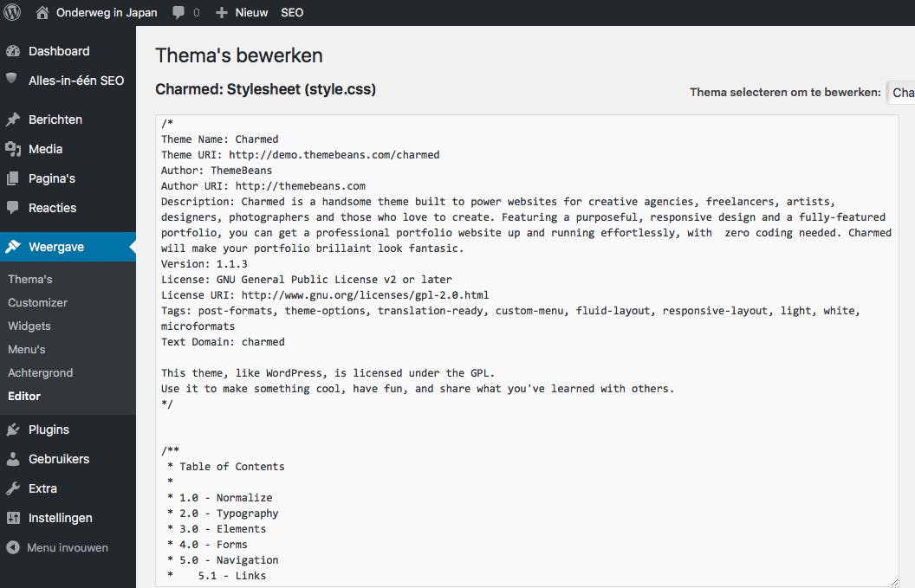
Task: Click the Berichten pushpin icon
Action: point(13,120)
